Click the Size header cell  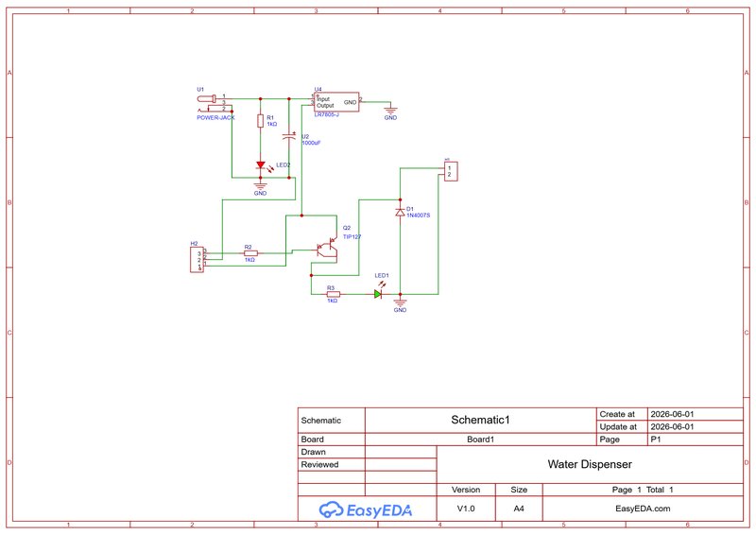tap(519, 490)
